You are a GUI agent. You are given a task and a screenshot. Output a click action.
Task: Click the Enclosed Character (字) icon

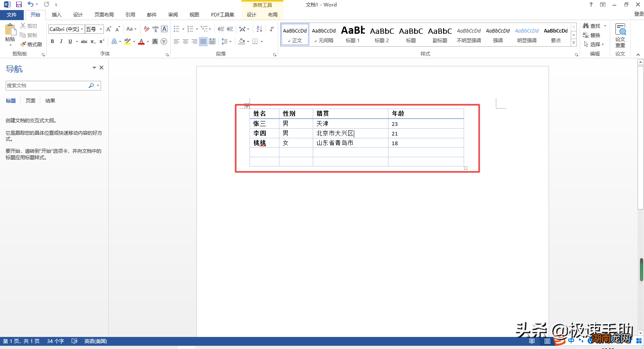[x=164, y=41]
